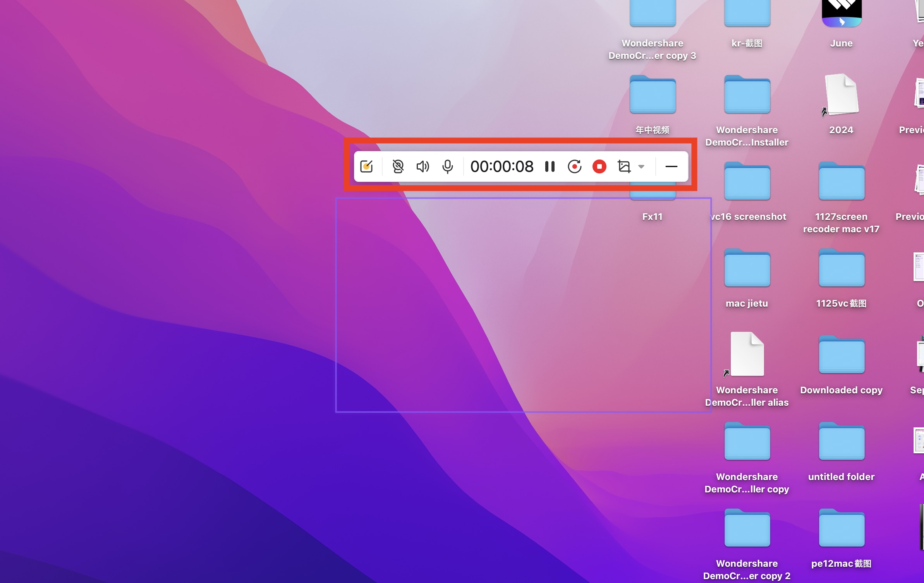Take a screenshot with crop-image icon

pos(624,166)
